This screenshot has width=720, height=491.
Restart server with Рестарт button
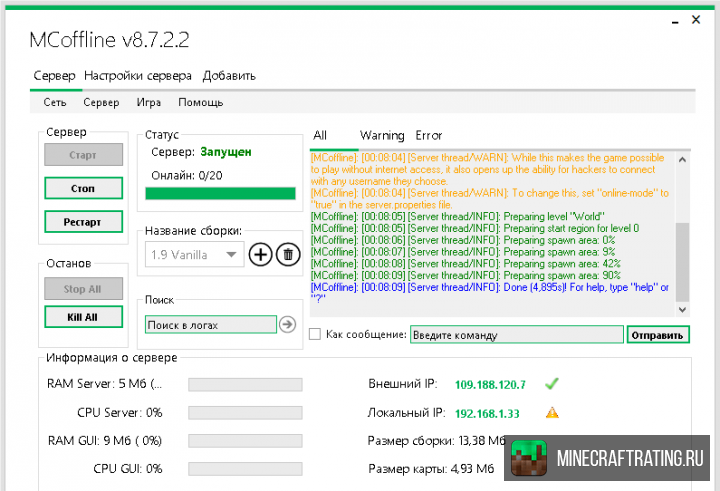tap(84, 222)
